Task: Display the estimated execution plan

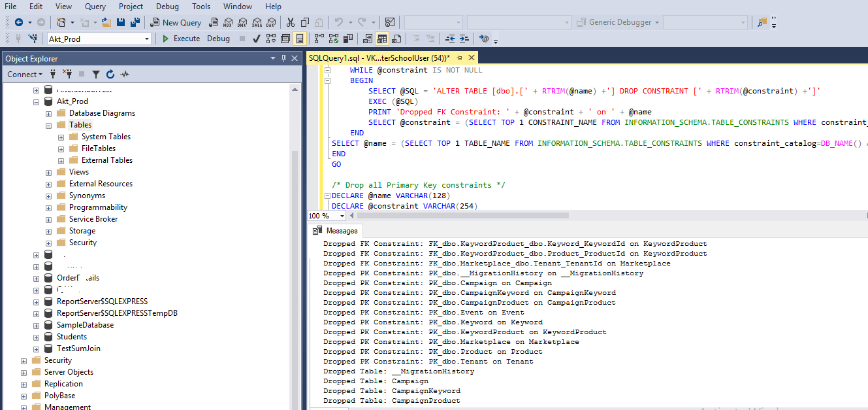Action: click(272, 39)
